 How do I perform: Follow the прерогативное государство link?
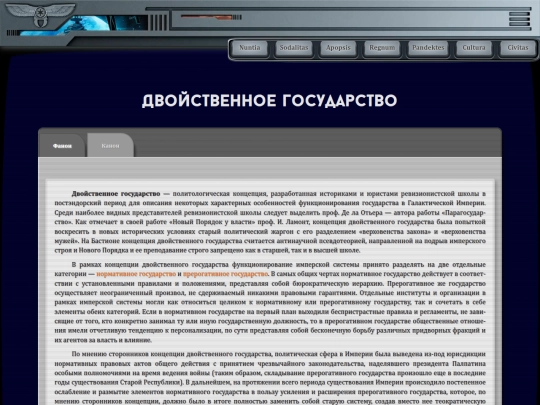(x=225, y=274)
